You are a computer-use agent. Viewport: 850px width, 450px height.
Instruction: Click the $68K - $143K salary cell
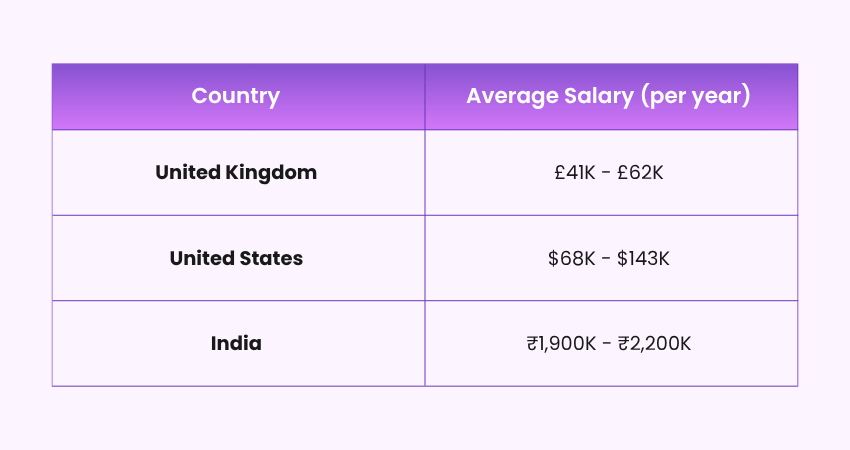(609, 258)
